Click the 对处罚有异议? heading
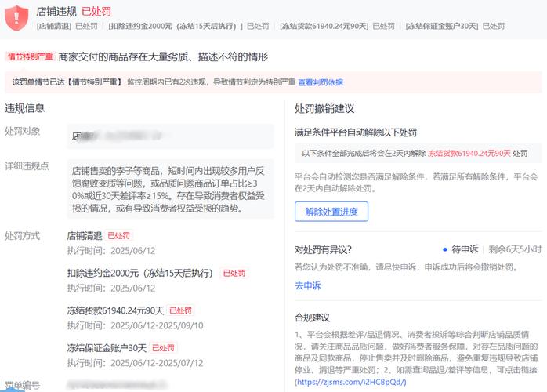This screenshot has height=392, width=547. (x=323, y=249)
